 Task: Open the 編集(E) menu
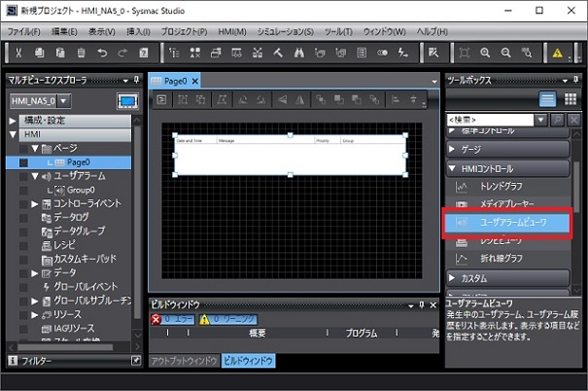pos(64,32)
